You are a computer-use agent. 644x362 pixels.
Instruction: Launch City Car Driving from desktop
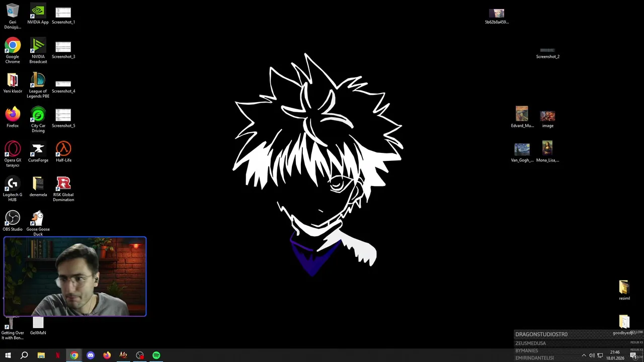38,120
